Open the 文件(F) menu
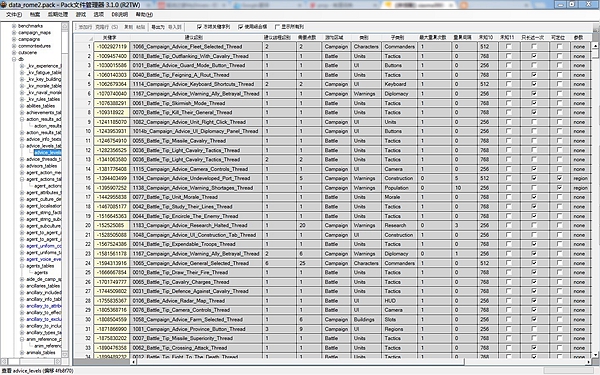 14,15
